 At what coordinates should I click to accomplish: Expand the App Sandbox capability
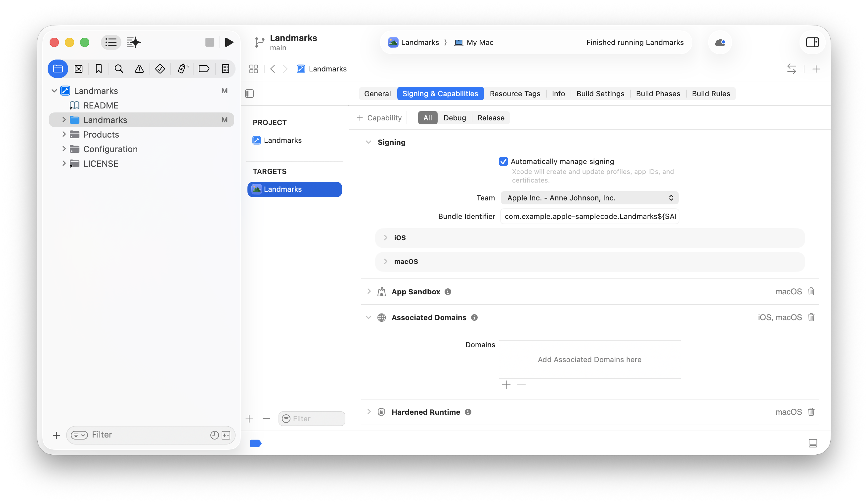[x=369, y=292]
